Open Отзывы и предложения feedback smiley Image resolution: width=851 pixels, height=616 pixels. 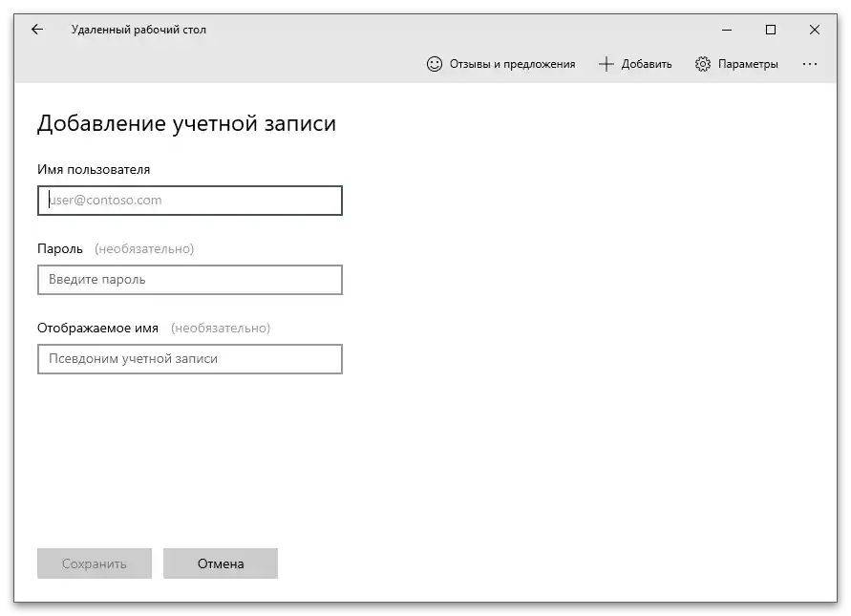pyautogui.click(x=500, y=64)
